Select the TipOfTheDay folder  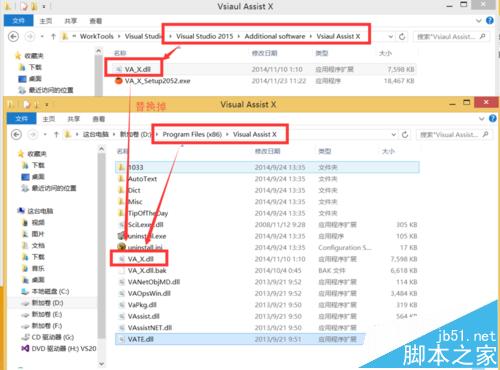(148, 213)
